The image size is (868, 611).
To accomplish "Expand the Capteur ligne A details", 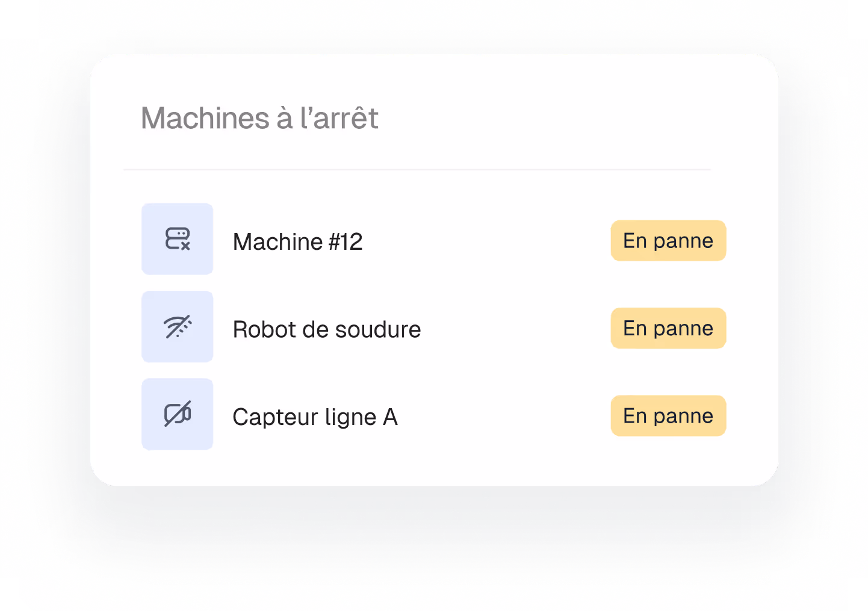I will point(315,417).
